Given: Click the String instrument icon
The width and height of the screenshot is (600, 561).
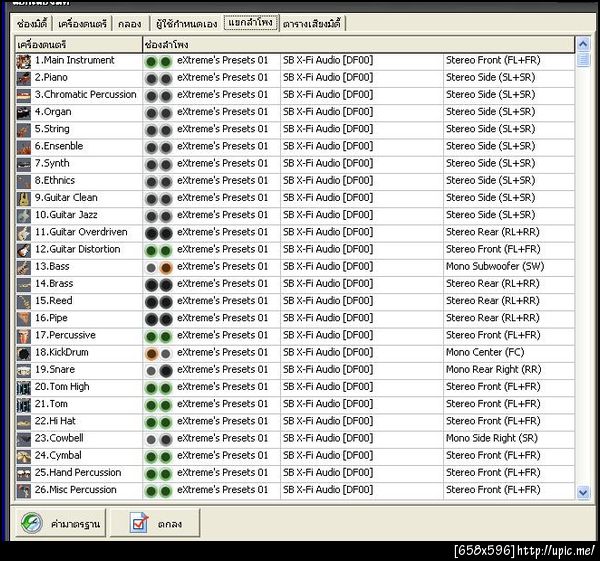Looking at the screenshot, I should [x=24, y=130].
